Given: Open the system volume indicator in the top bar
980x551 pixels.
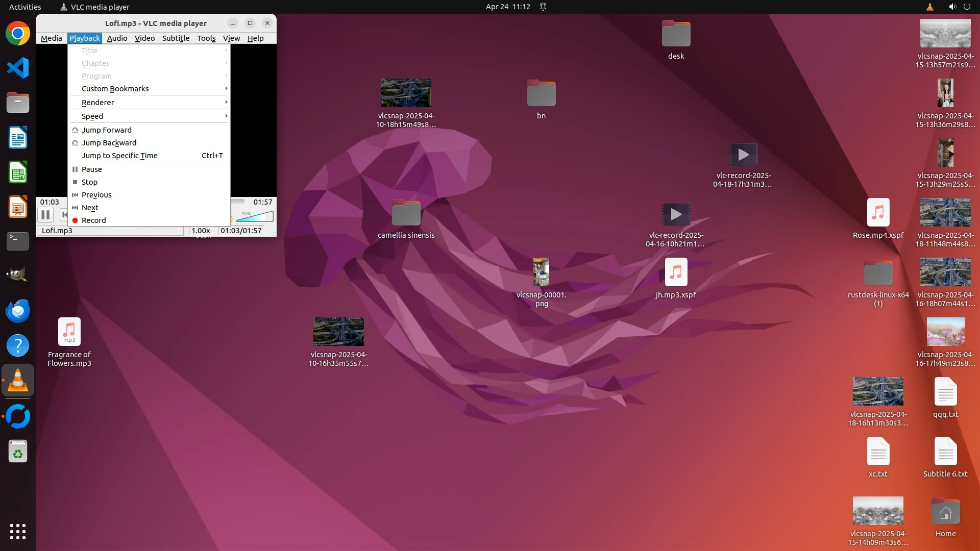Looking at the screenshot, I should coord(952,7).
